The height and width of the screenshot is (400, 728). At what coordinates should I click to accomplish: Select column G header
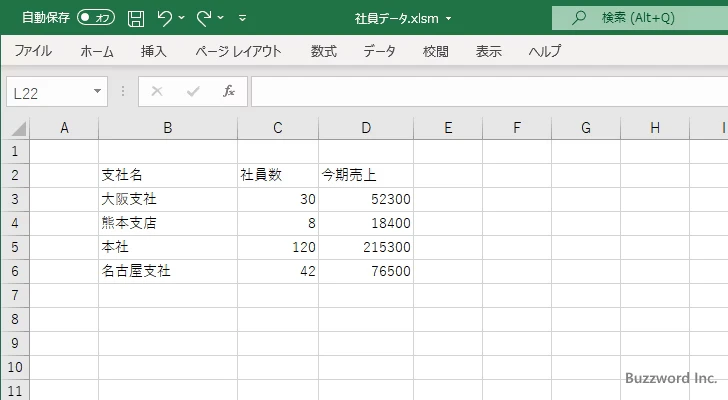[x=586, y=128]
